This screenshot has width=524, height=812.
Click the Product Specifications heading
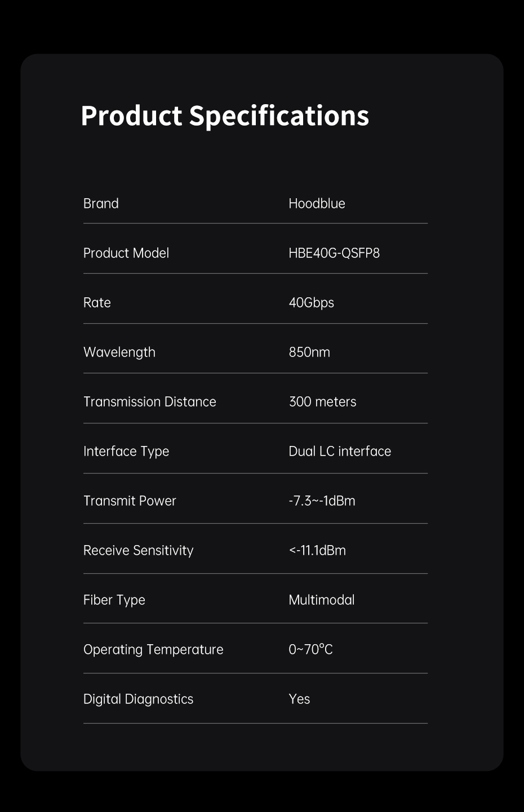224,116
